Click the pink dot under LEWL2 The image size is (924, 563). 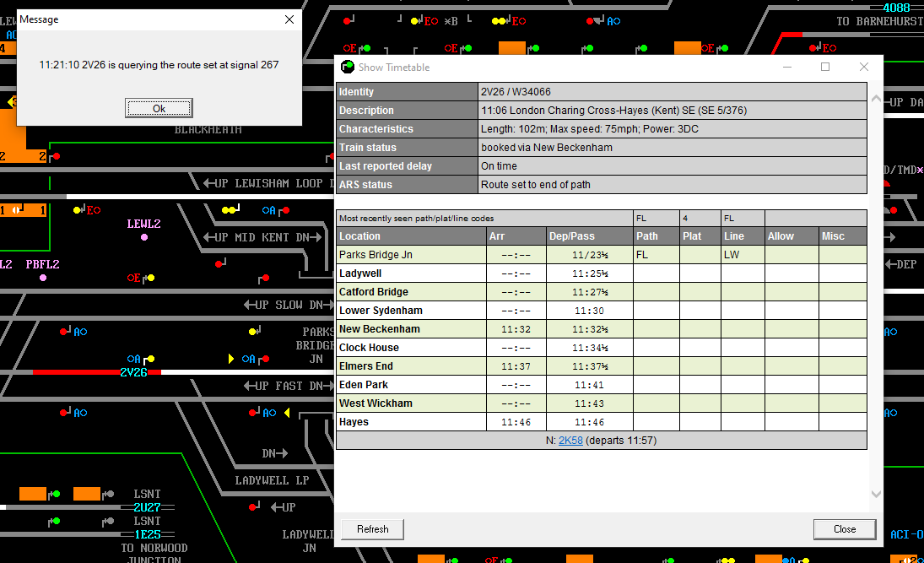(144, 237)
